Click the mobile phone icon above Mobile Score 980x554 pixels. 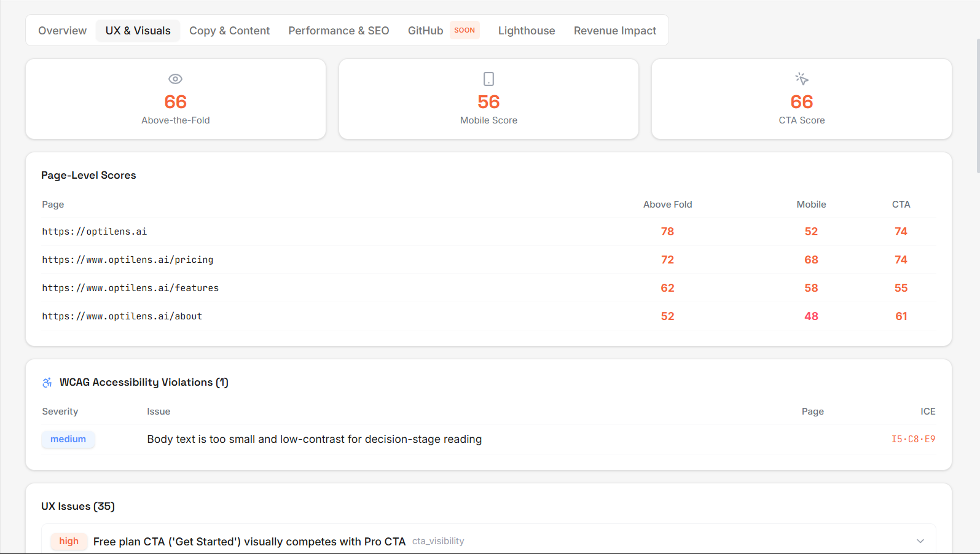tap(488, 79)
